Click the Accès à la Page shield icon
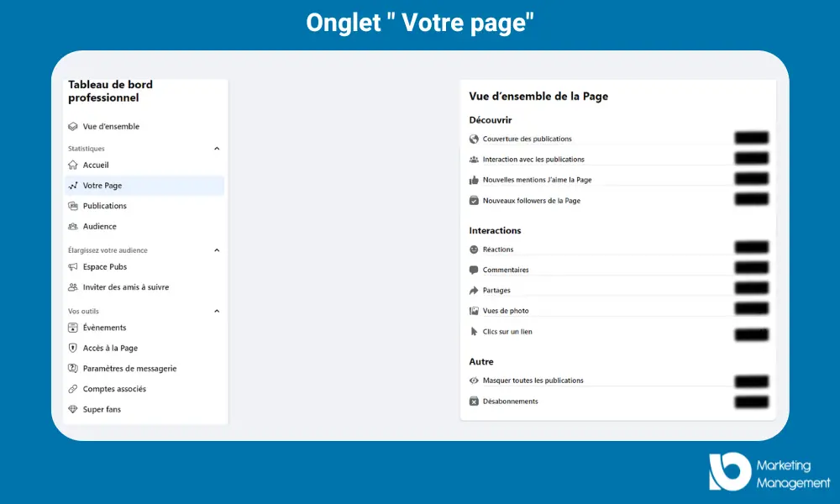The height and width of the screenshot is (504, 840). click(x=73, y=348)
